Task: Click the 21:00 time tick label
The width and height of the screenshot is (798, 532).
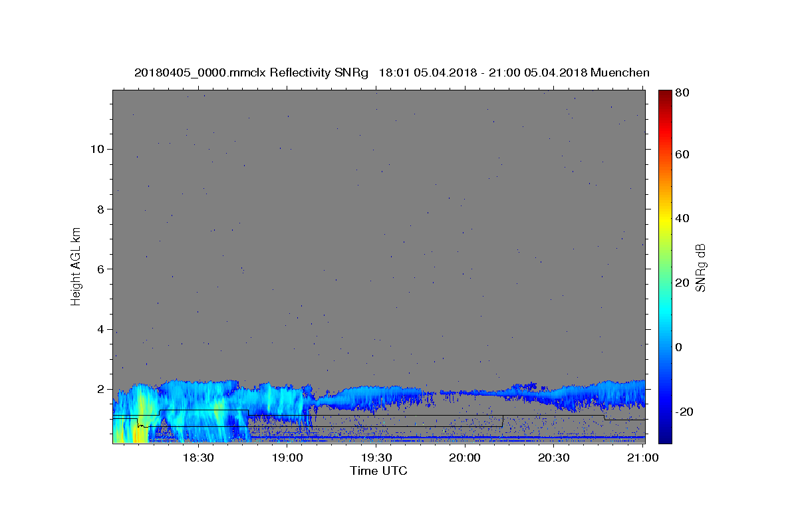Action: (x=642, y=458)
